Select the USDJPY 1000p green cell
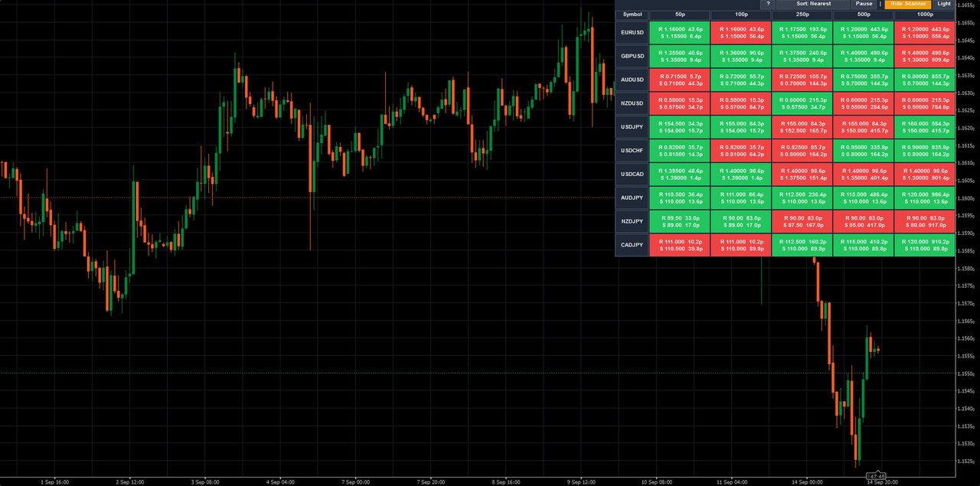Screen dimensions: 980x486 click(x=925, y=127)
